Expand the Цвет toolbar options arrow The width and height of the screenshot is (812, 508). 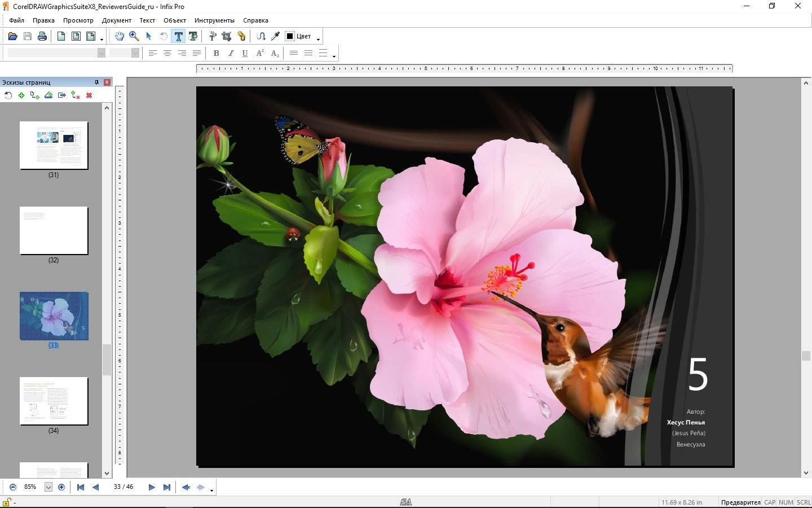(x=319, y=39)
